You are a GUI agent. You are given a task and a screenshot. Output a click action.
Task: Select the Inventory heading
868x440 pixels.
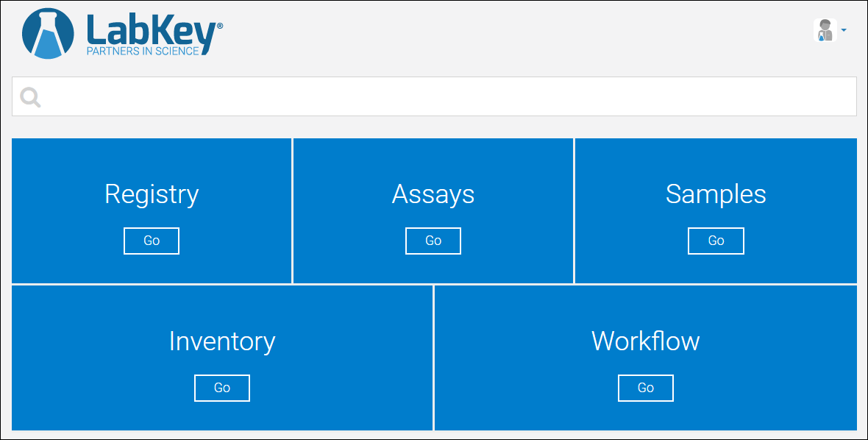point(222,341)
